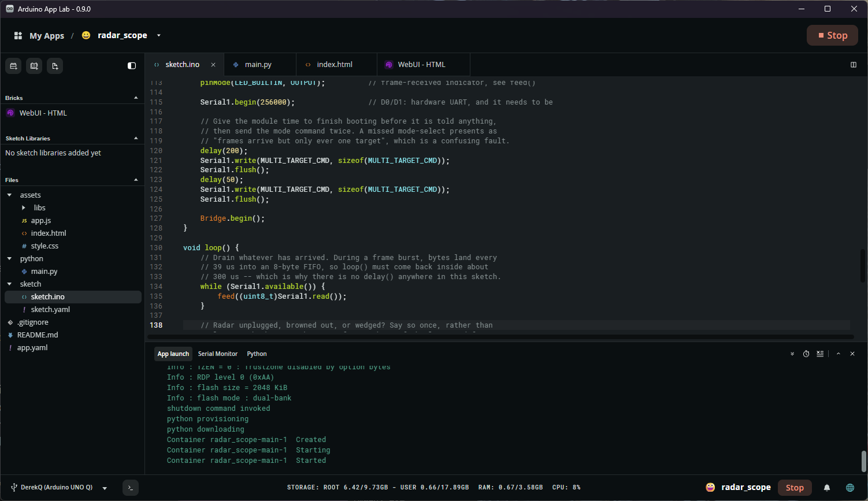This screenshot has height=501, width=868.
Task: Open app.js file
Action: tap(41, 221)
